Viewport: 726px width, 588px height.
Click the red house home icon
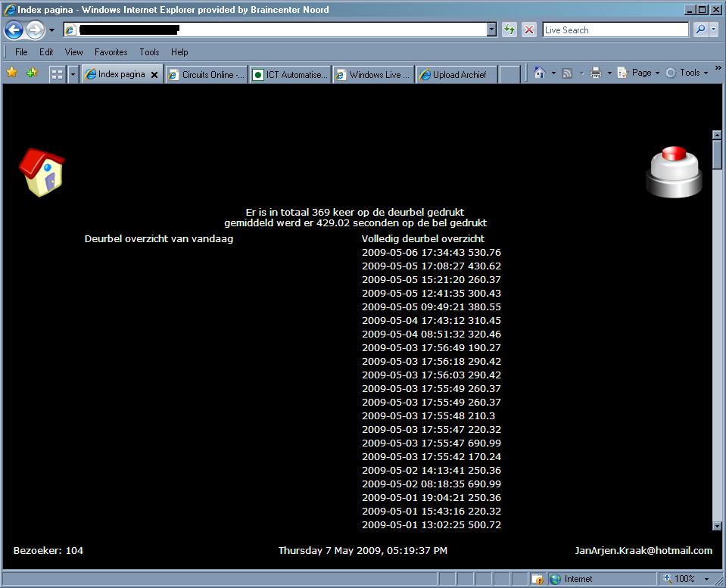tap(41, 172)
